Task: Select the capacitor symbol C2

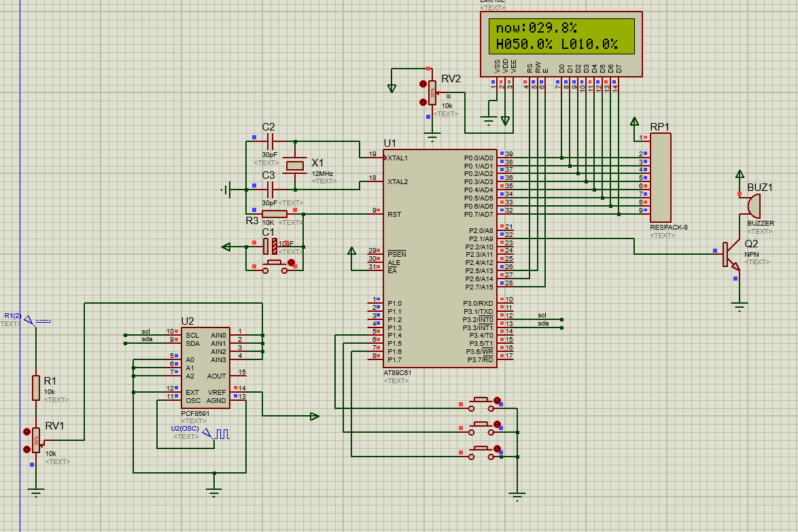Action: coord(270,142)
